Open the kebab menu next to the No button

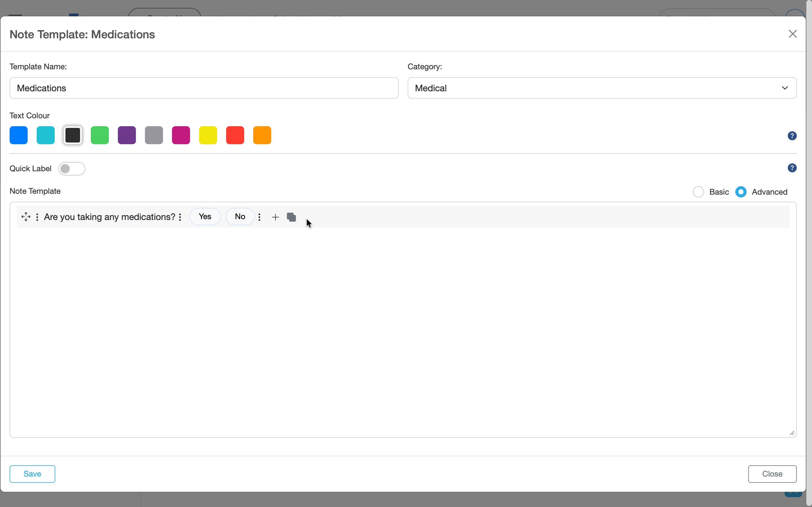pos(260,217)
